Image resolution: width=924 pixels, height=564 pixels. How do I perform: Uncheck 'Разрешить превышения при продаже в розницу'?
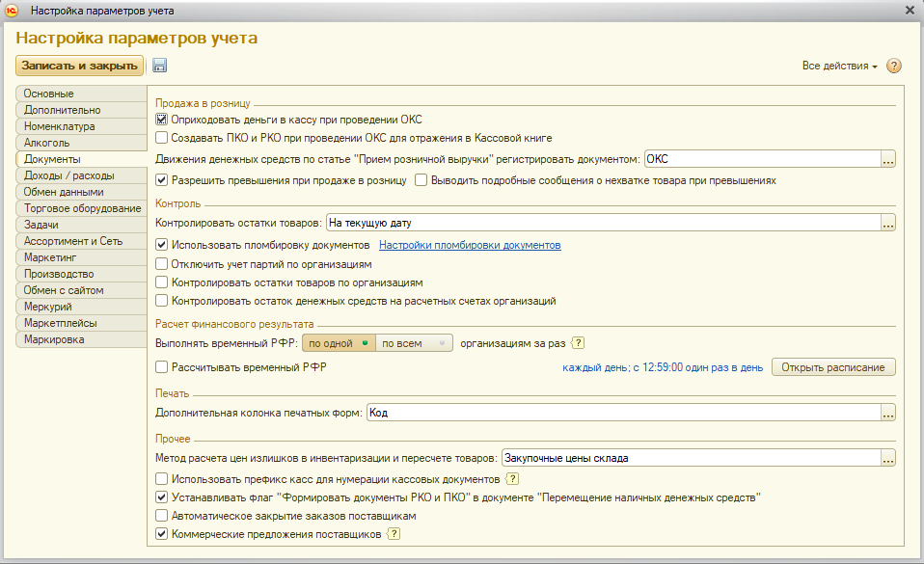point(161,180)
